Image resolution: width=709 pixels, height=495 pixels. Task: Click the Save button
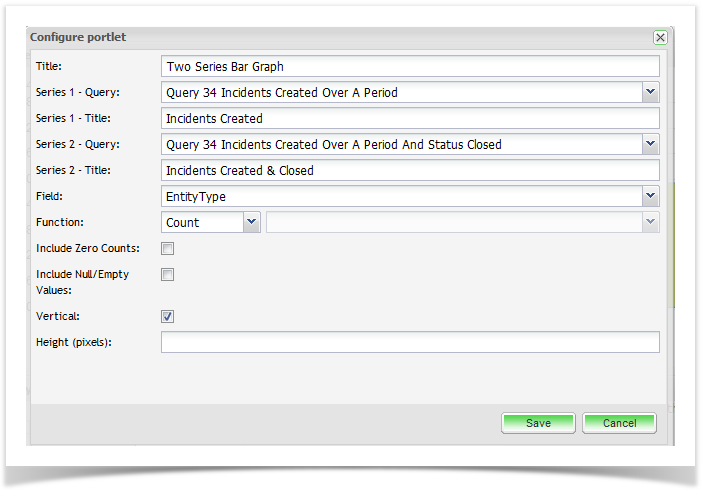[x=538, y=423]
